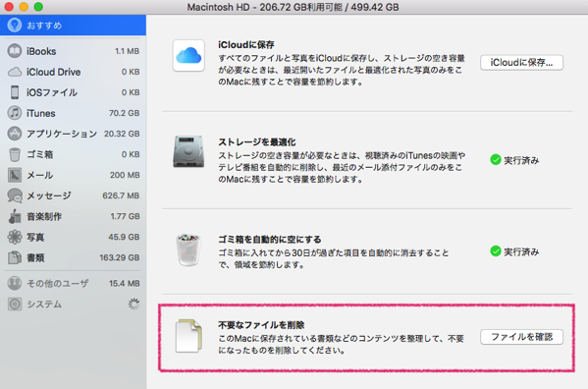Click green checkmark beside ゴミ箱 実行済み status
588x389 pixels.
coord(496,250)
